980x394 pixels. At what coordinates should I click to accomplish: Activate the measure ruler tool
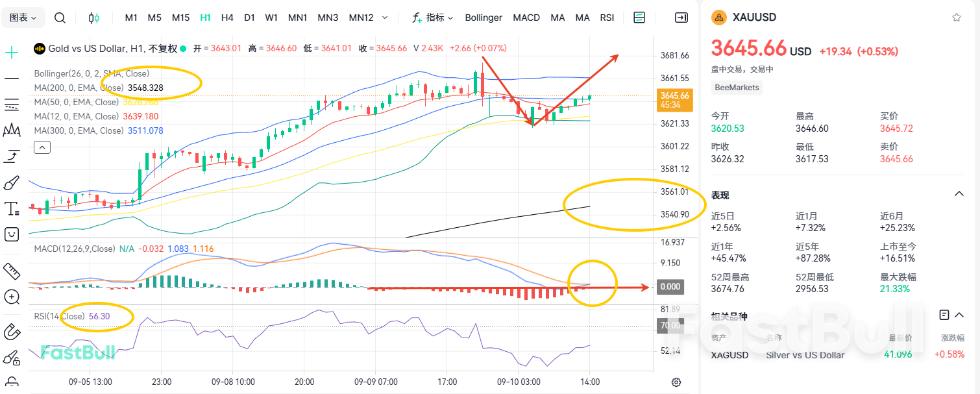tap(11, 271)
